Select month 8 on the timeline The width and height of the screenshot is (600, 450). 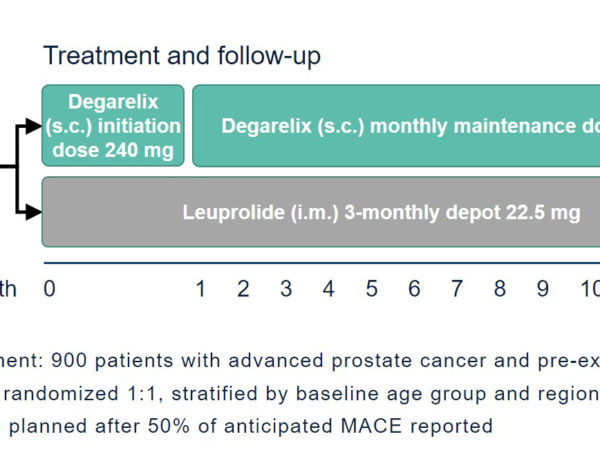click(x=500, y=289)
